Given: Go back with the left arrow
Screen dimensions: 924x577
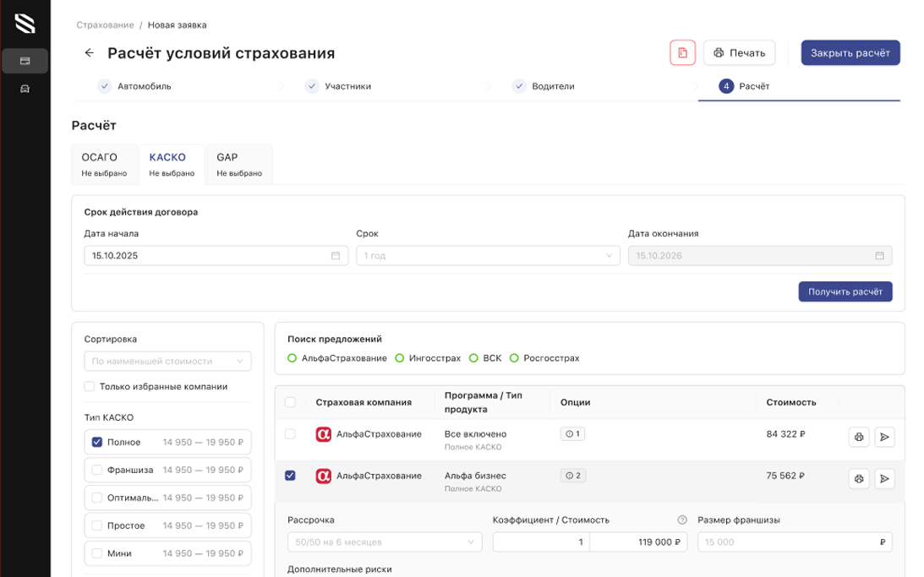Looking at the screenshot, I should click(89, 53).
